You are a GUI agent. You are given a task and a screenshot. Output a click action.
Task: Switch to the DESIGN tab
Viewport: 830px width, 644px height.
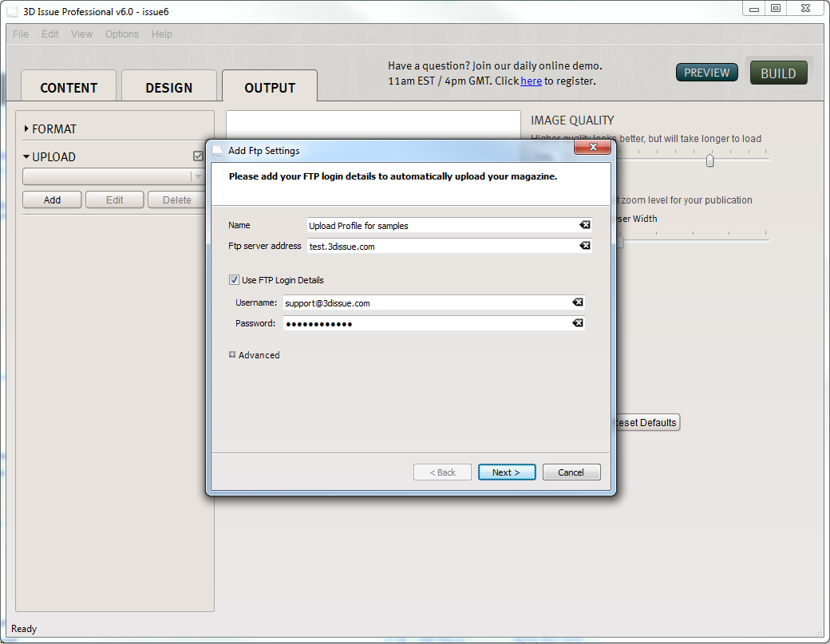pos(168,88)
